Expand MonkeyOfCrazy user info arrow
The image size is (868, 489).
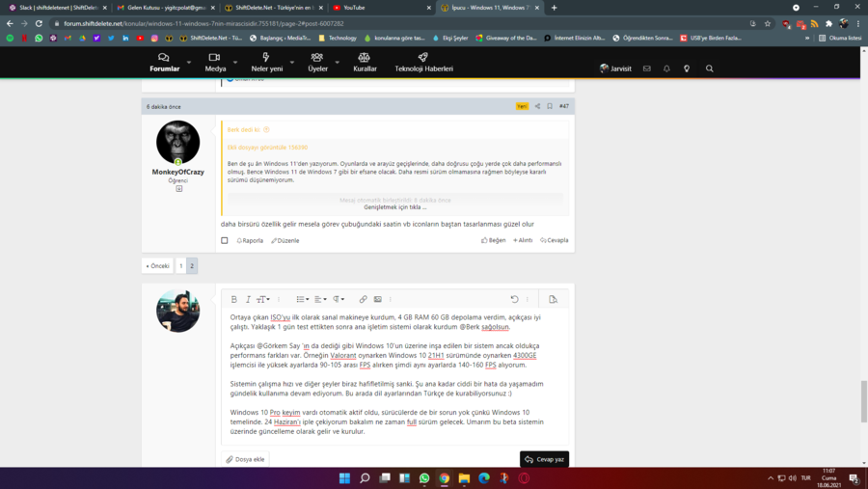pos(178,189)
